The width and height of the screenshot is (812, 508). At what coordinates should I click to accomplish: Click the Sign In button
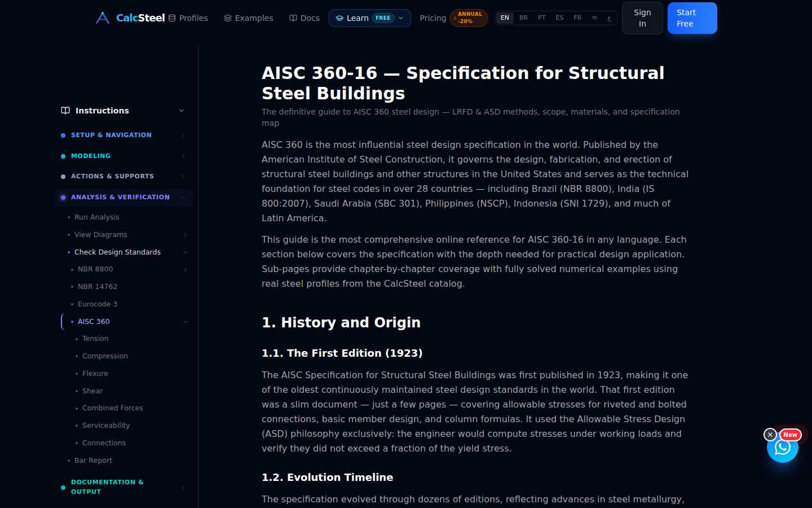click(x=642, y=18)
